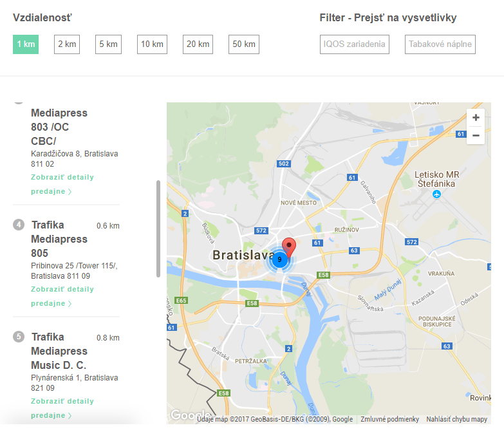Toggle the Tabakové náplne filter
This screenshot has width=504, height=430.
pyautogui.click(x=440, y=44)
